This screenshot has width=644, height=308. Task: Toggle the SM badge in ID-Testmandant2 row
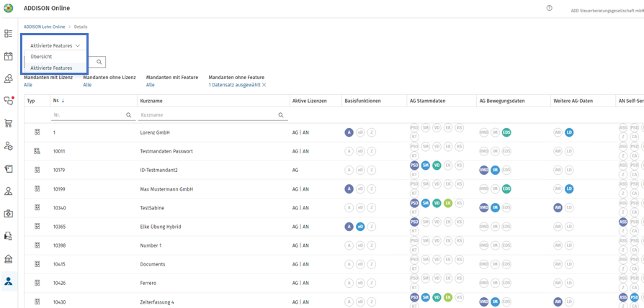[426, 165]
